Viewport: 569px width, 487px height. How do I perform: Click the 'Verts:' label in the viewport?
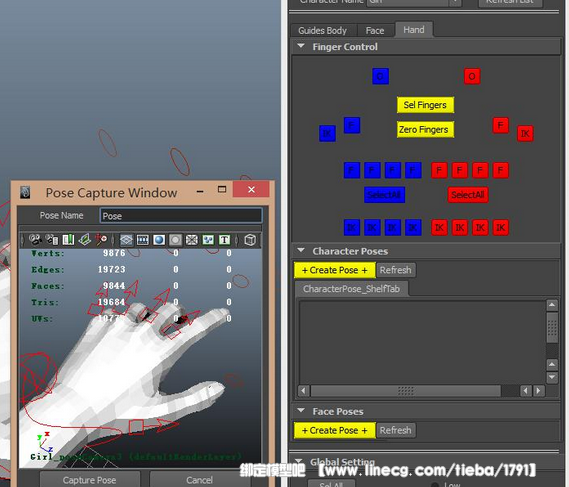48,253
